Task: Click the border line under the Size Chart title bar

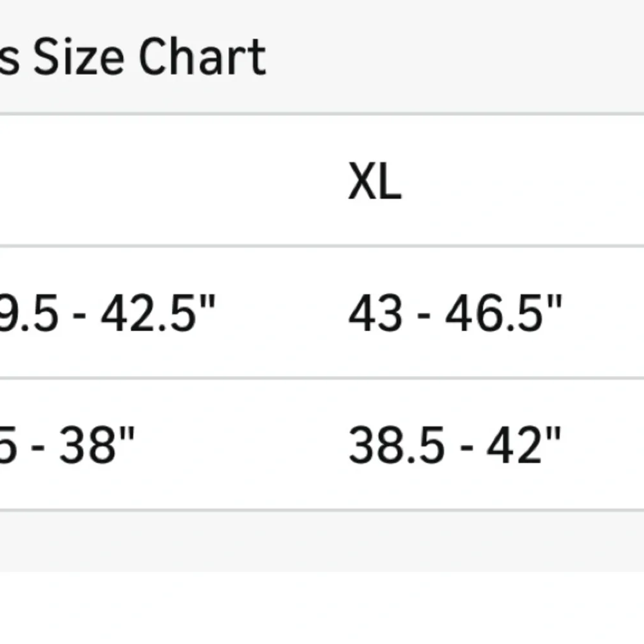Action: (x=322, y=114)
